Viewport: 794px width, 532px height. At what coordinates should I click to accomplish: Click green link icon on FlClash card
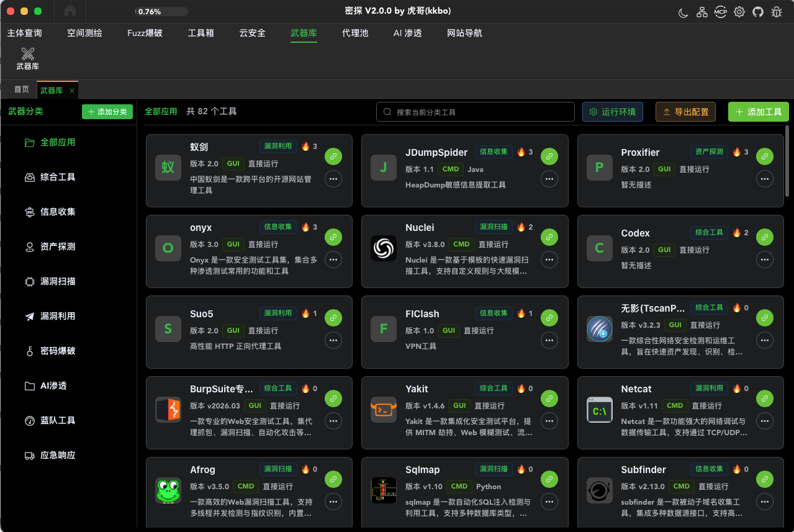coord(549,318)
